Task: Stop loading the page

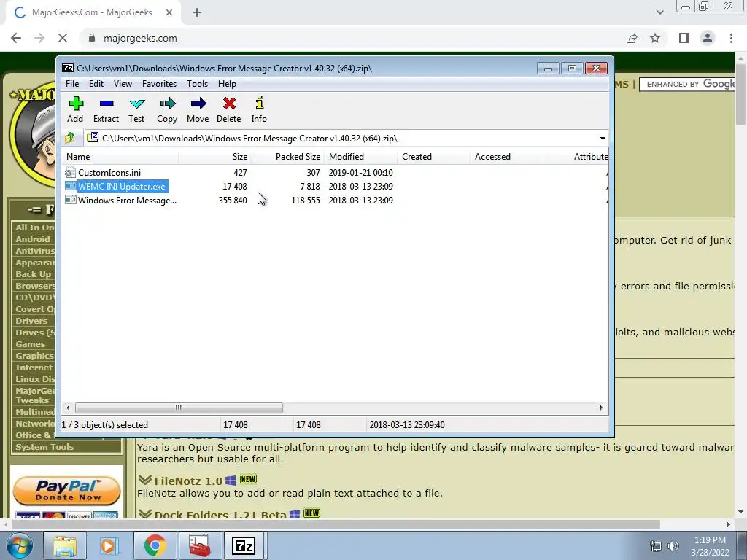Action: coord(63,38)
